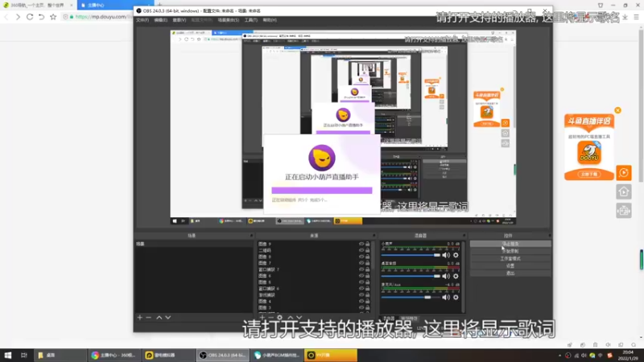Reload the browser page

30,17
